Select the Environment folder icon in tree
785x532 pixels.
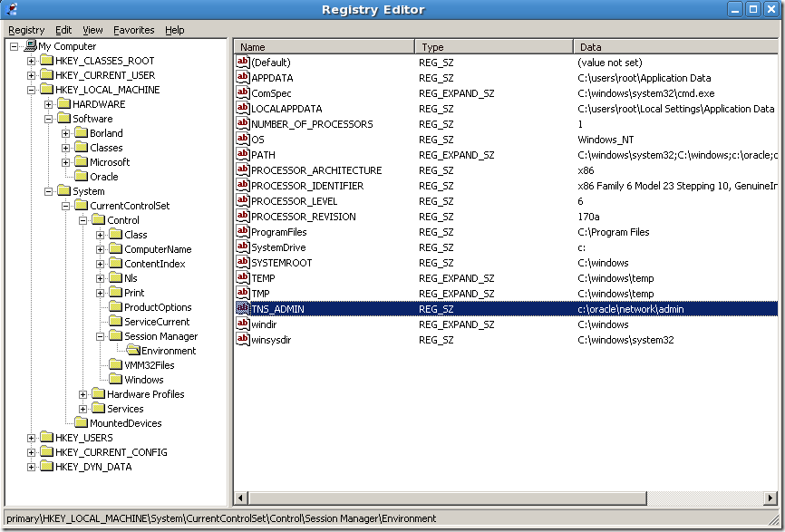(x=132, y=351)
